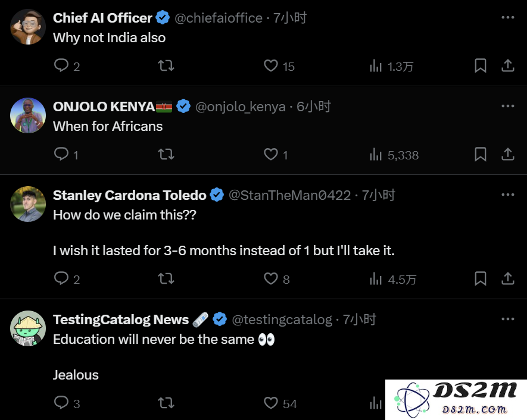The width and height of the screenshot is (527, 420).
Task: Repost the "Why not India also" tweet
Action: [x=166, y=66]
